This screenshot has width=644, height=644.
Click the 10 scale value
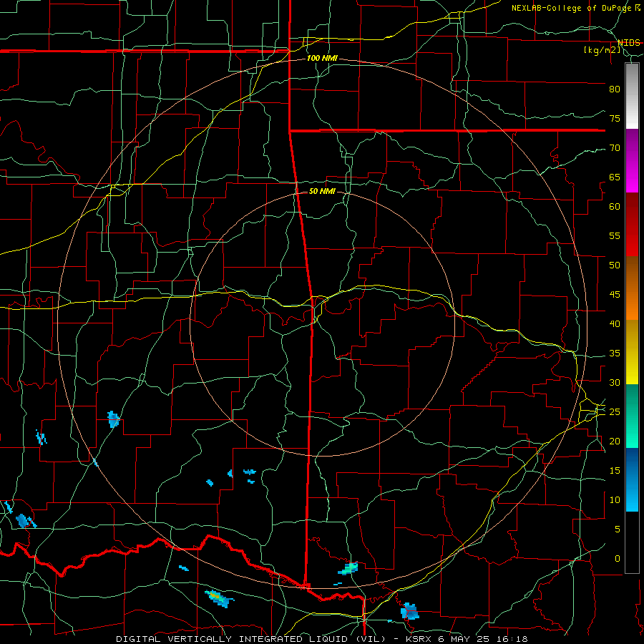coord(615,500)
